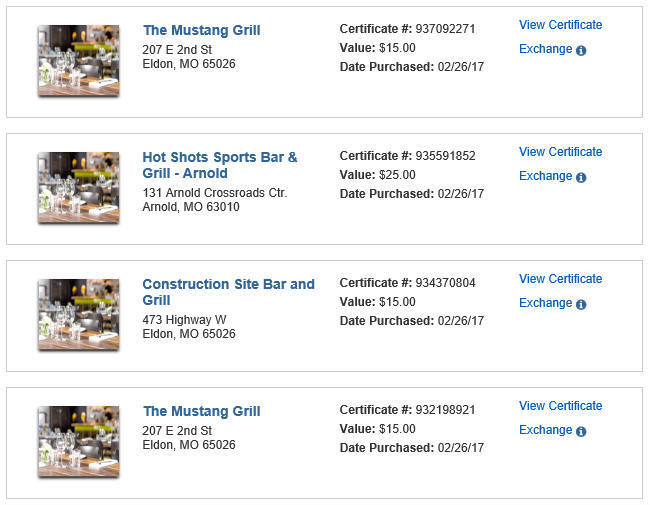
Task: Exchange the Construction Site Bar certificate
Action: click(546, 303)
